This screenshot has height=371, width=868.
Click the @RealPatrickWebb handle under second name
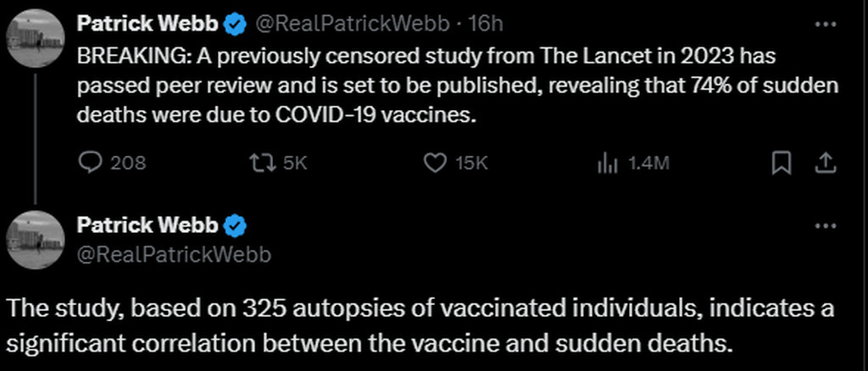pyautogui.click(x=174, y=253)
